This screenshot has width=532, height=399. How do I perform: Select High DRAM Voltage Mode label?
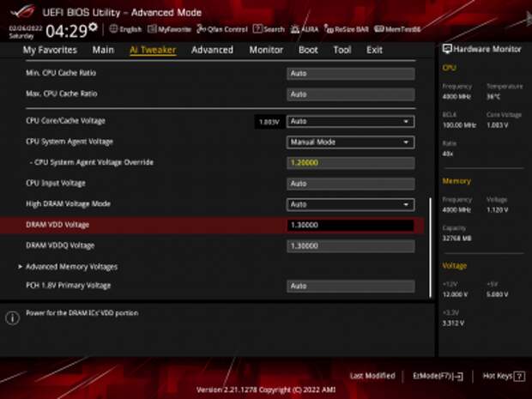[68, 204]
